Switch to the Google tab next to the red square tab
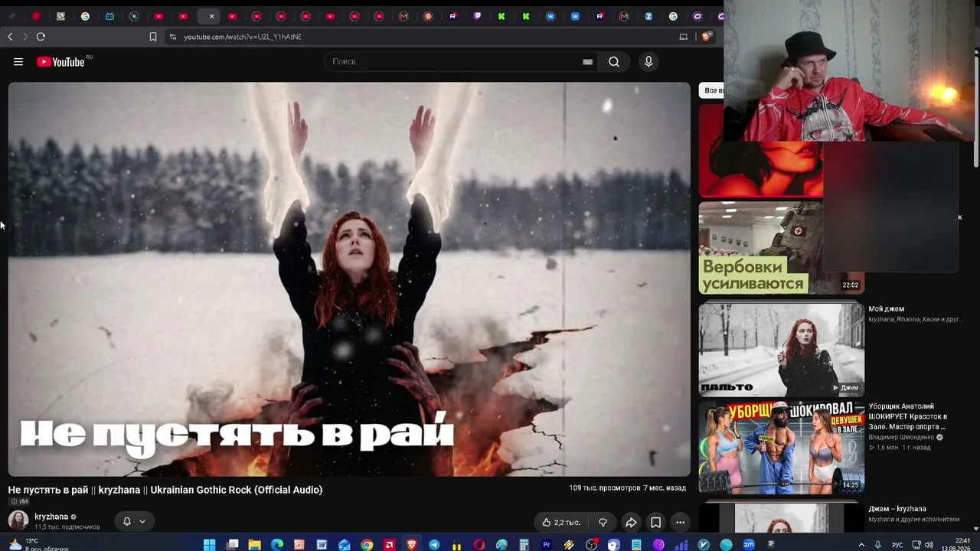 tap(85, 16)
